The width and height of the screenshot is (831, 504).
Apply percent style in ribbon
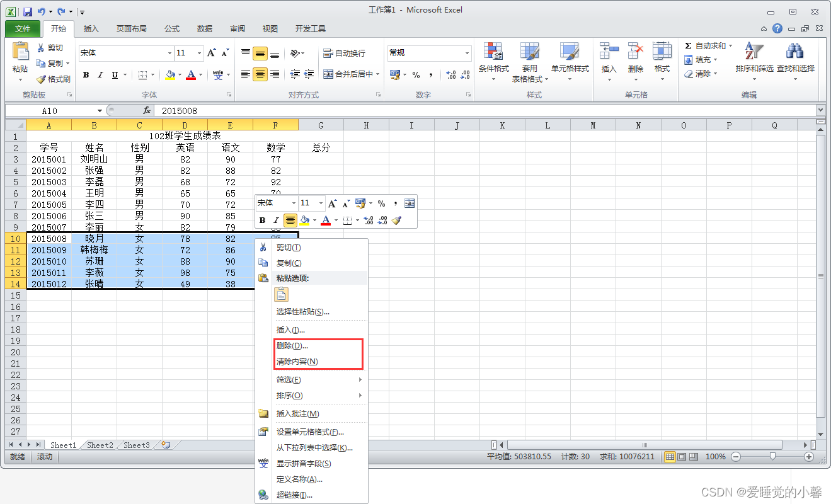(416, 74)
